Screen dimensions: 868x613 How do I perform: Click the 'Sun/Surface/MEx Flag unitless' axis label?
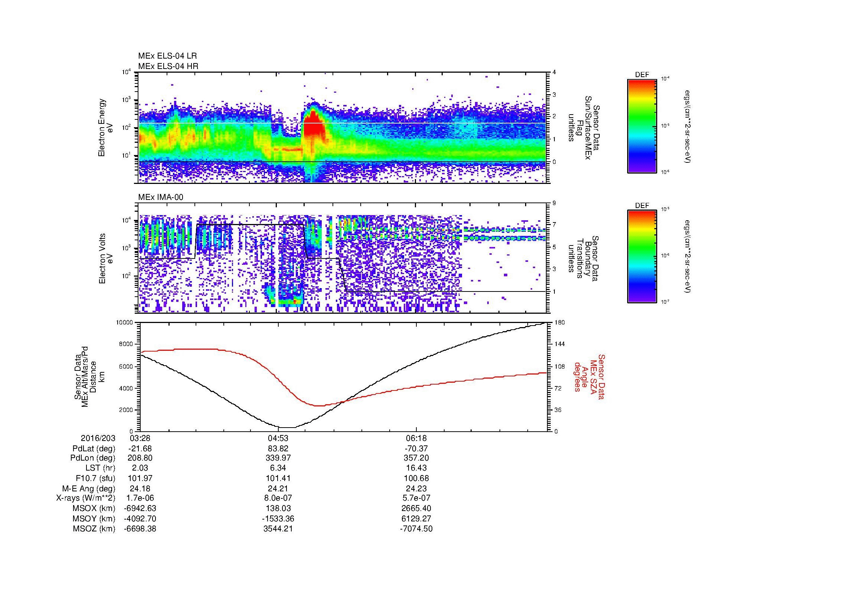[583, 128]
